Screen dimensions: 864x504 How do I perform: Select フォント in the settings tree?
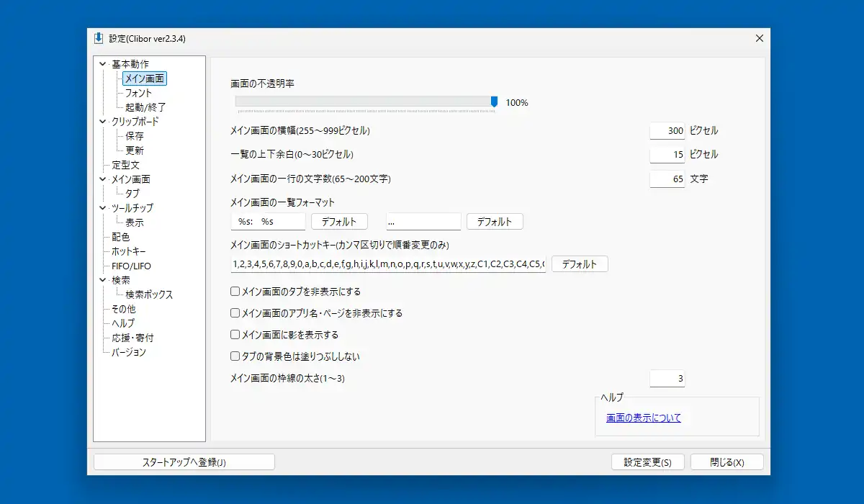(138, 93)
